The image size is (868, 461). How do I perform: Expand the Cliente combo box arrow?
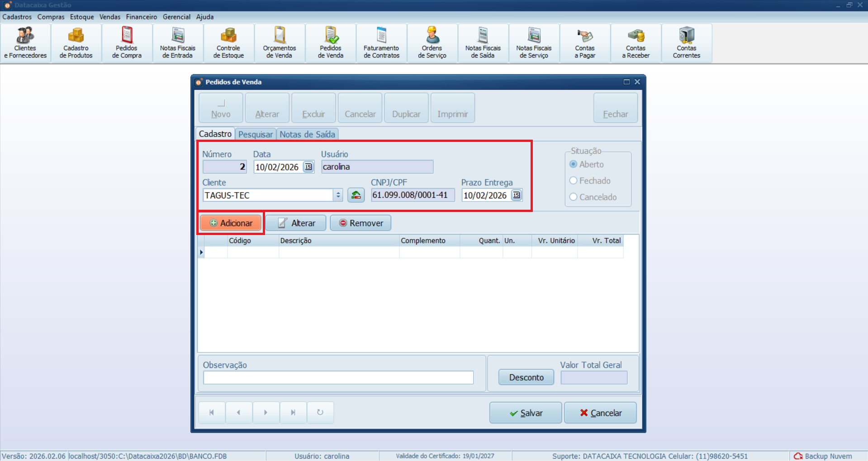[338, 195]
